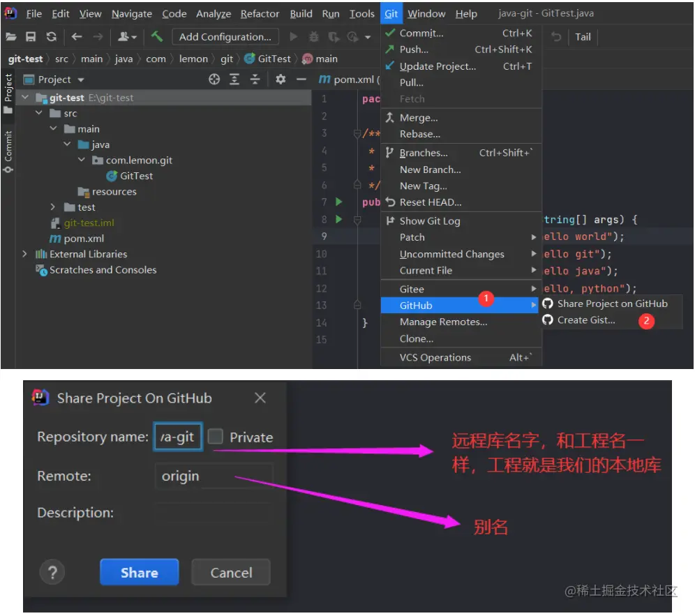Open the File menu
The width and height of the screenshot is (695, 616).
point(33,14)
